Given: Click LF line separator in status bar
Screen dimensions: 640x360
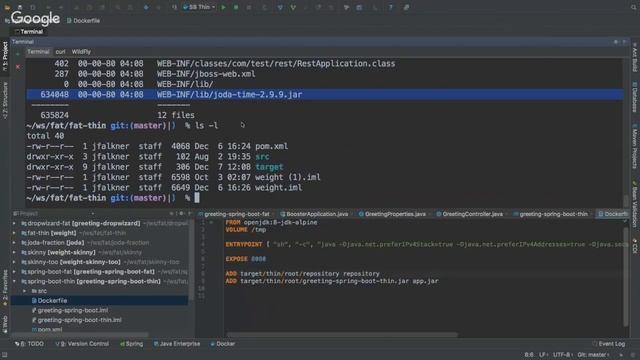Looking at the screenshot, I should pos(544,355).
